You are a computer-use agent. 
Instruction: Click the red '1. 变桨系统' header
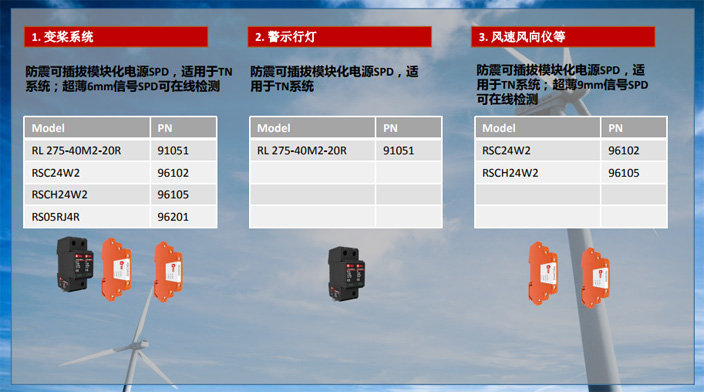pyautogui.click(x=116, y=37)
